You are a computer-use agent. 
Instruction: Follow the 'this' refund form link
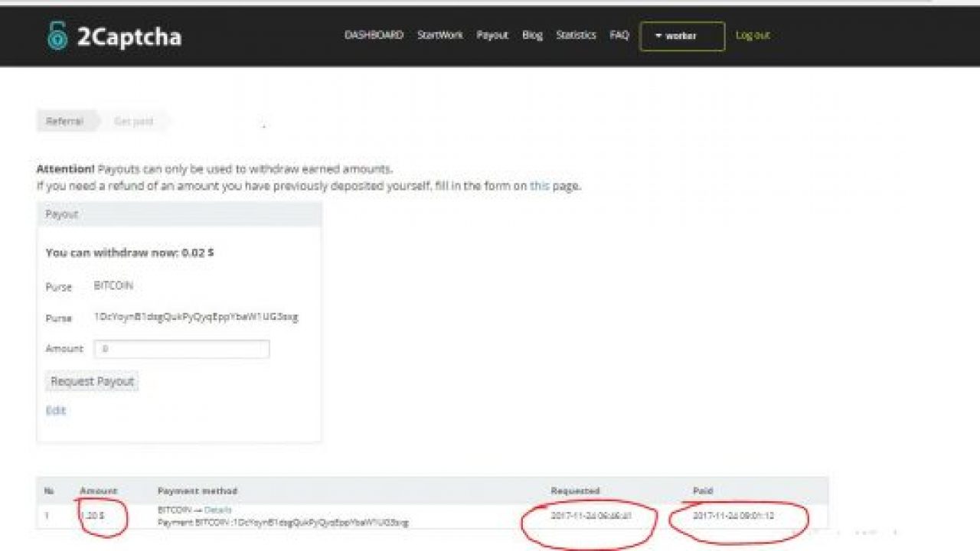540,186
